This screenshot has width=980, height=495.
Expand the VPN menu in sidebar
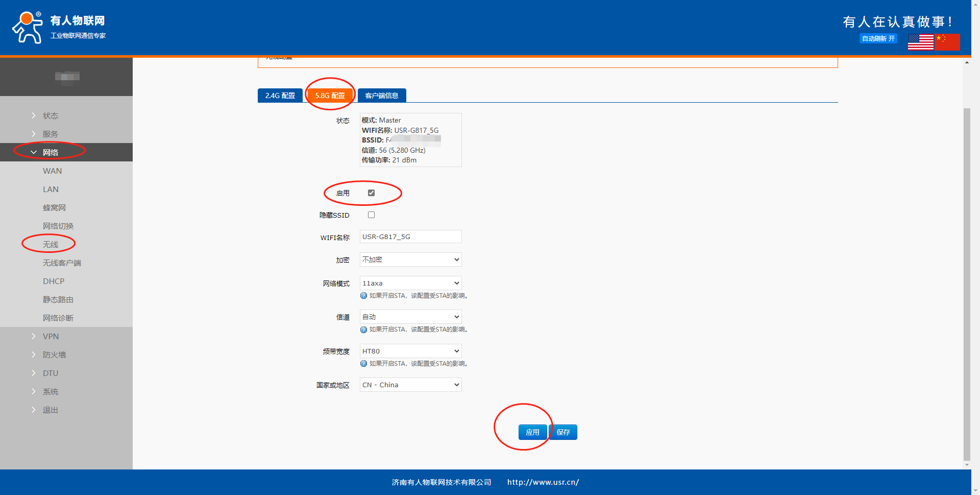tap(51, 336)
